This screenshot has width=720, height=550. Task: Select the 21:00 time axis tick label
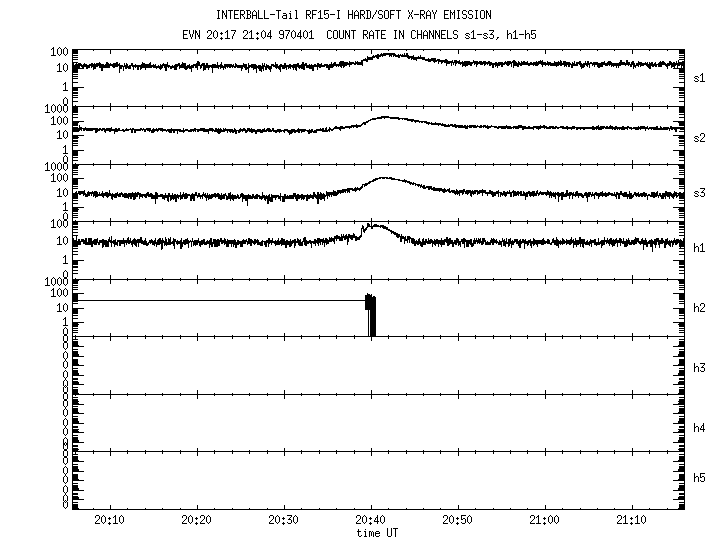click(x=545, y=520)
